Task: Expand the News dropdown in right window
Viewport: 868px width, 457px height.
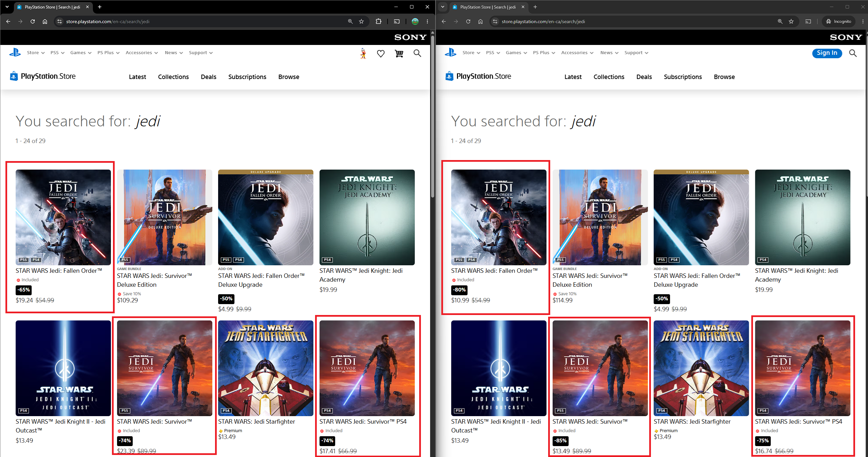Action: (x=609, y=53)
